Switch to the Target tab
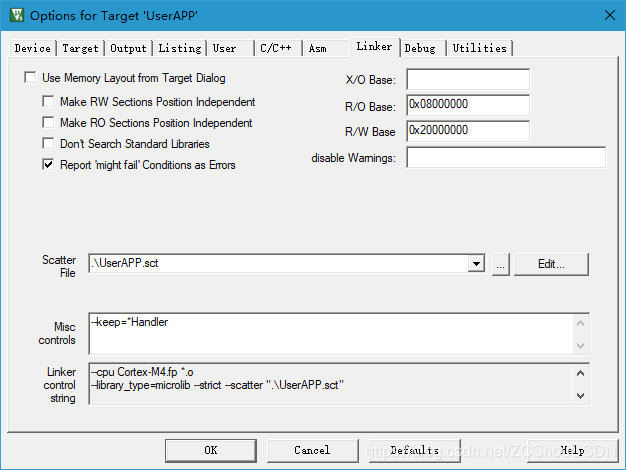Viewport: 626px width, 470px height. (80, 48)
